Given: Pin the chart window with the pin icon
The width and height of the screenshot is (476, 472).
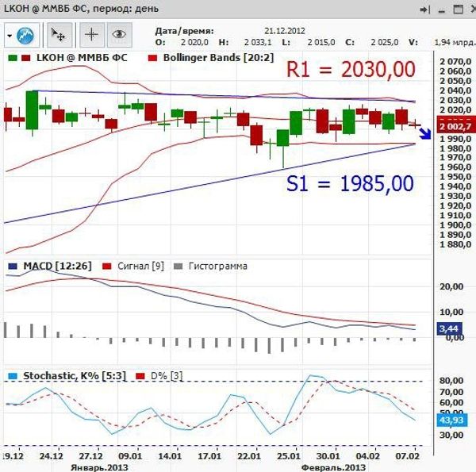Looking at the screenshot, I should [425, 10].
